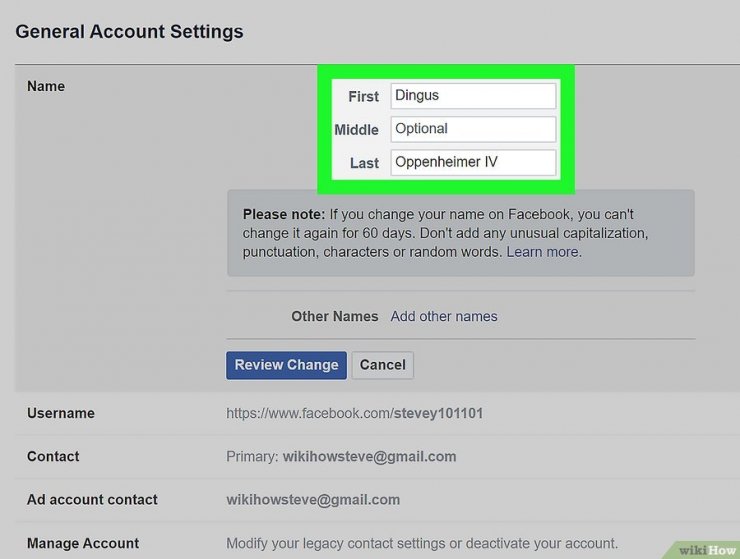The width and height of the screenshot is (740, 559).
Task: Open the Manage Account section
Action: (x=83, y=543)
